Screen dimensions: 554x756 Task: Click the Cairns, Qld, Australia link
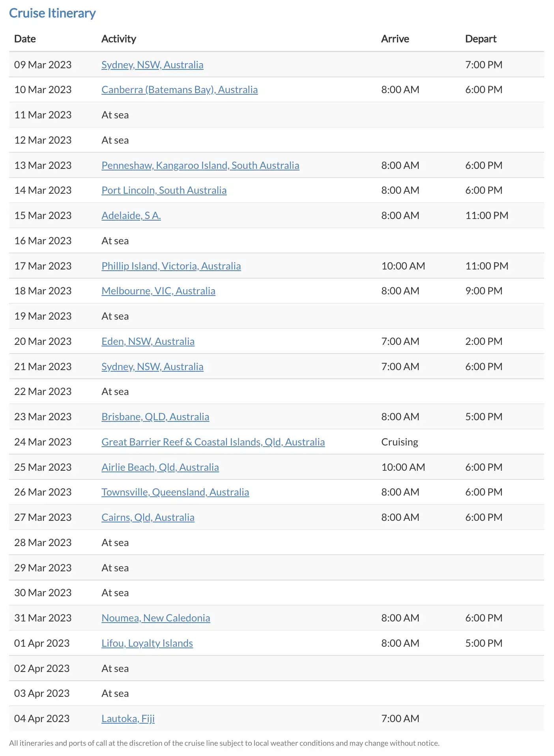click(x=148, y=517)
